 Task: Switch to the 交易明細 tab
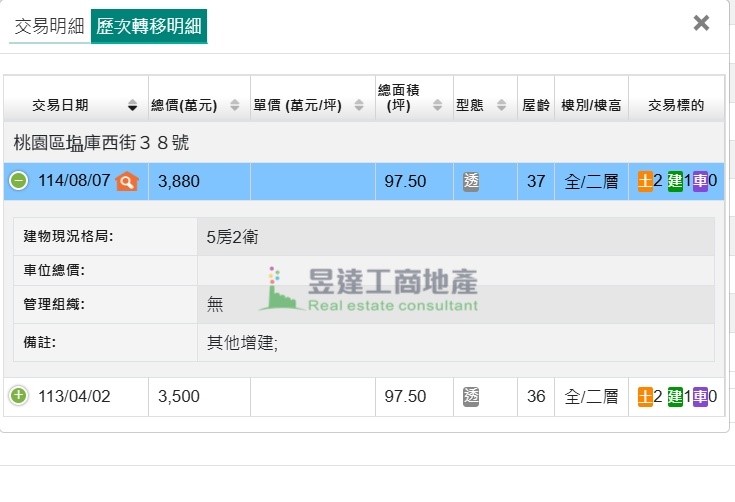49,26
